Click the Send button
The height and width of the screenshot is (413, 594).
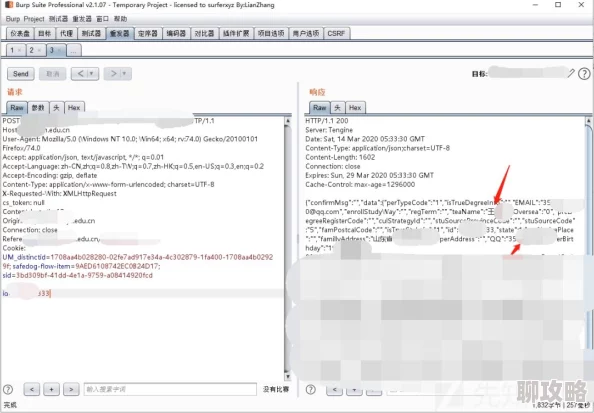pos(21,74)
